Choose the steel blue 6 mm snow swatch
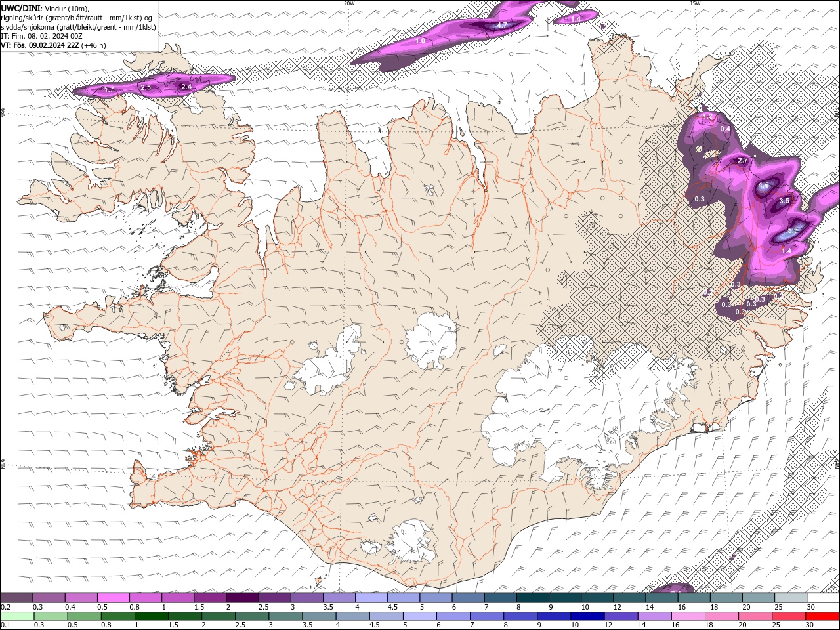The width and height of the screenshot is (840, 630). pyautogui.click(x=468, y=598)
